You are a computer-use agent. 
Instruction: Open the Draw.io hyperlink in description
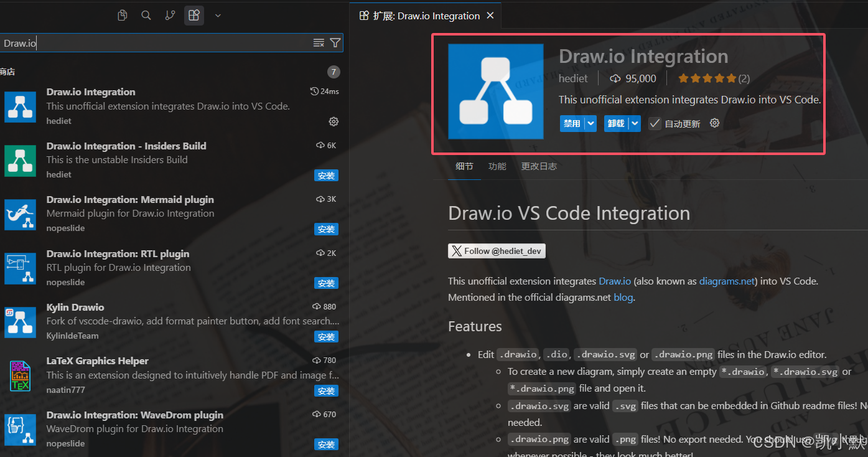point(615,281)
